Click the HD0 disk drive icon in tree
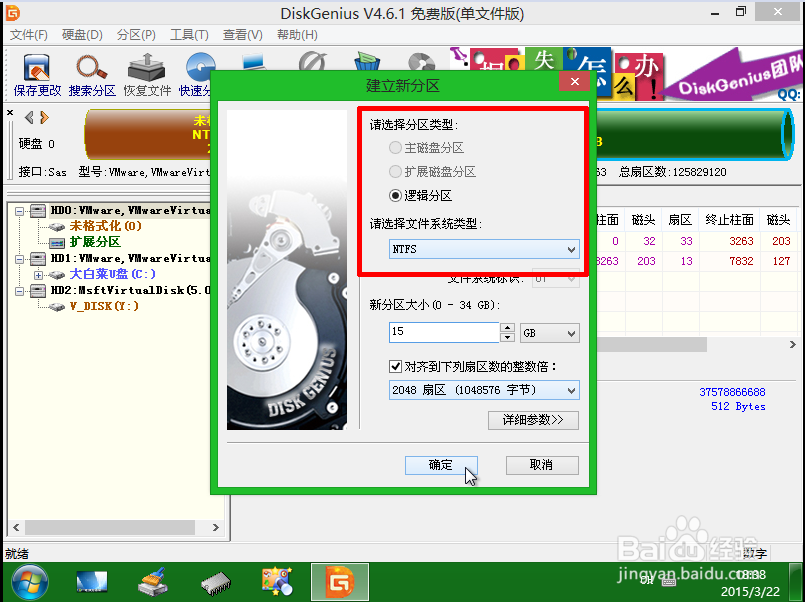The image size is (805, 602). [38, 210]
